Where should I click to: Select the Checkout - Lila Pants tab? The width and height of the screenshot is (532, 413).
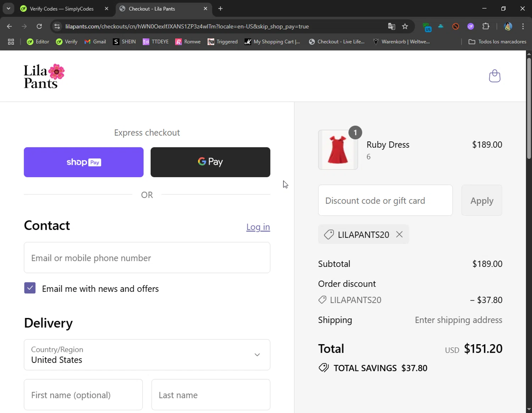pyautogui.click(x=152, y=9)
